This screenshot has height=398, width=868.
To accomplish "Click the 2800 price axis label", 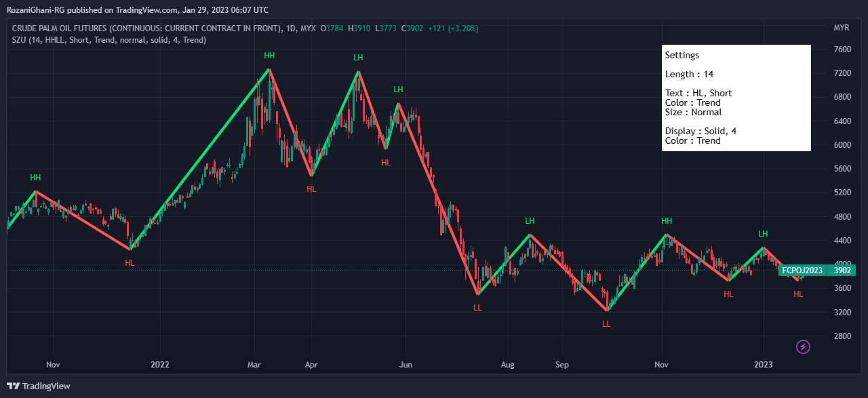I will click(842, 336).
